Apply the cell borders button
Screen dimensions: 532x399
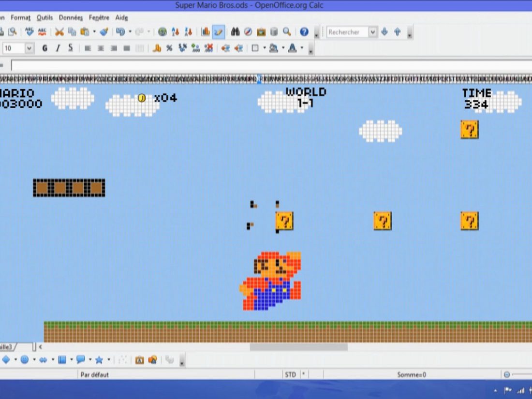coord(255,48)
